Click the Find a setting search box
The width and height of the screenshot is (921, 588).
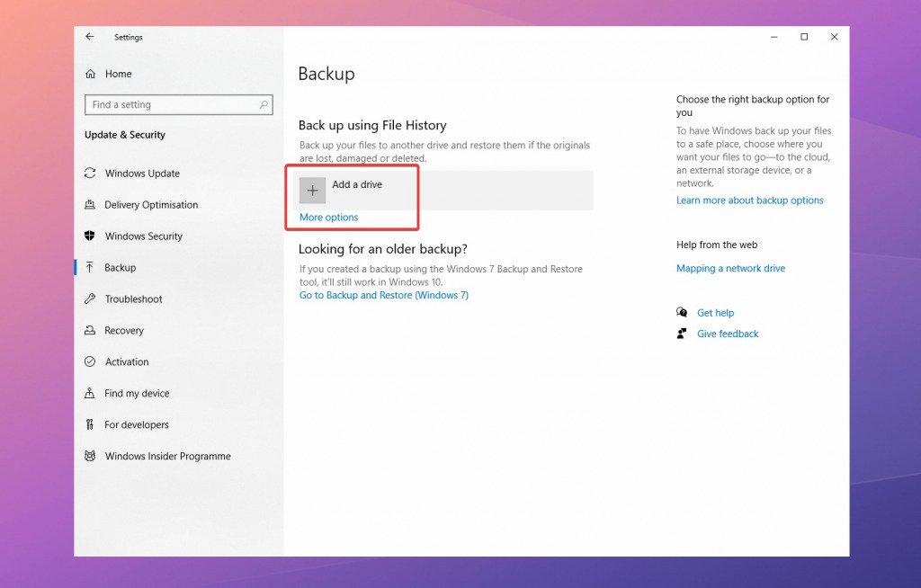177,104
